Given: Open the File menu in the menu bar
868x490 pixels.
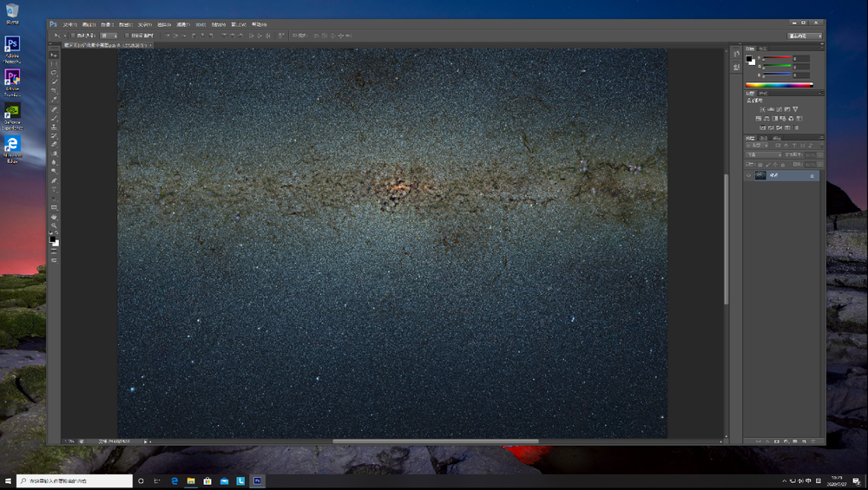Looking at the screenshot, I should point(69,24).
